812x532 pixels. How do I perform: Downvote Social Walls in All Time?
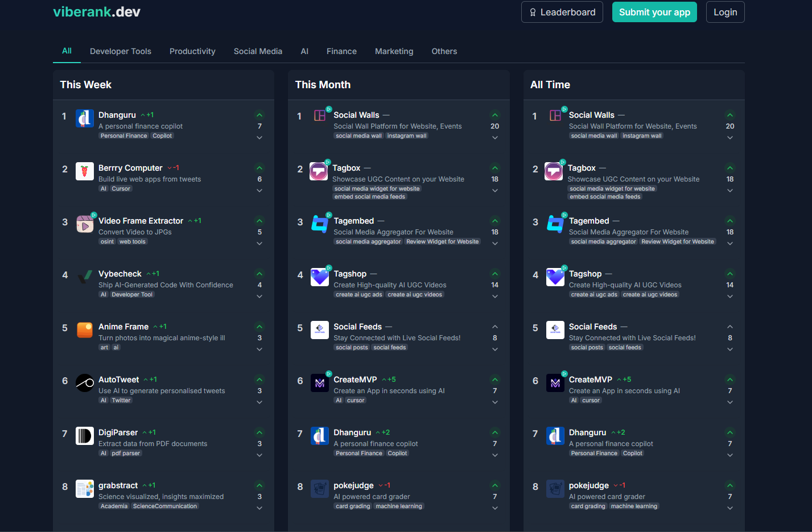click(x=730, y=138)
